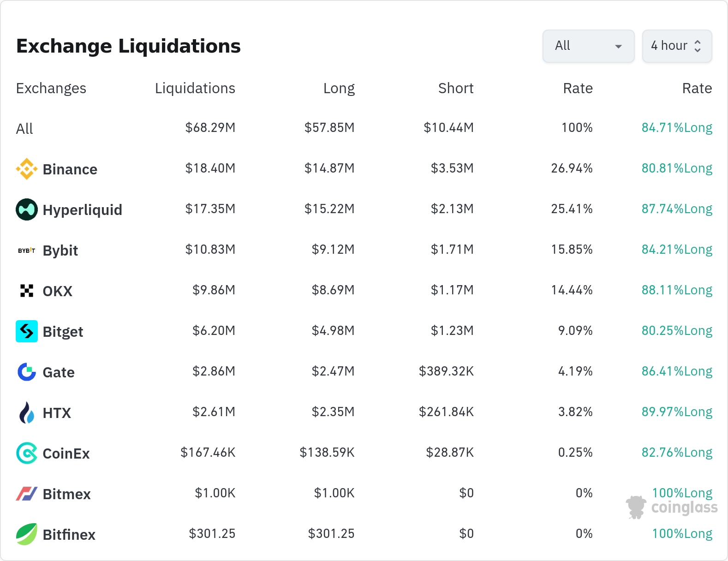Screen dimensions: 728x561
Task: Click the Binance logo icon
Action: 27,169
